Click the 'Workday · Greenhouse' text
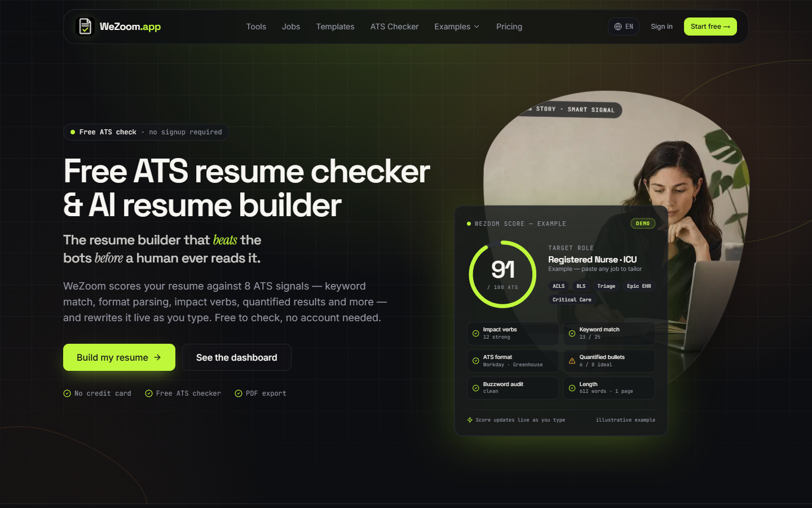The width and height of the screenshot is (812, 508). tap(513, 365)
